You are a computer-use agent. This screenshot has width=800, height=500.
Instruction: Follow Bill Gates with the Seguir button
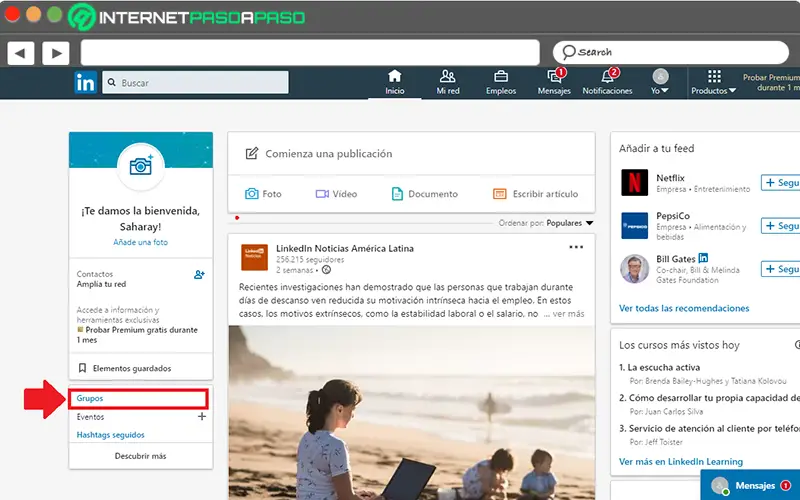pos(781,269)
